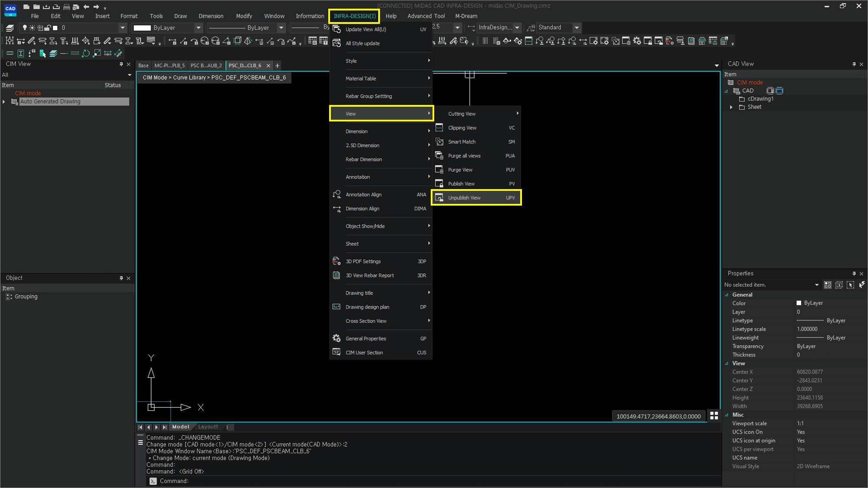This screenshot has width=868, height=488.
Task: Expand the Auto Generated Drawing tree item
Action: click(4, 102)
